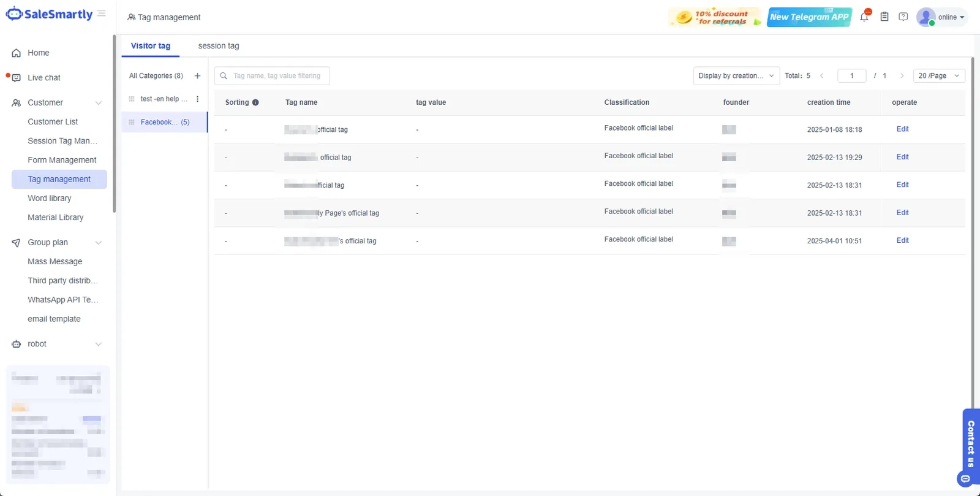Viewport: 980px width, 496px height.
Task: Open Mass Message in sidebar
Action: 55,261
